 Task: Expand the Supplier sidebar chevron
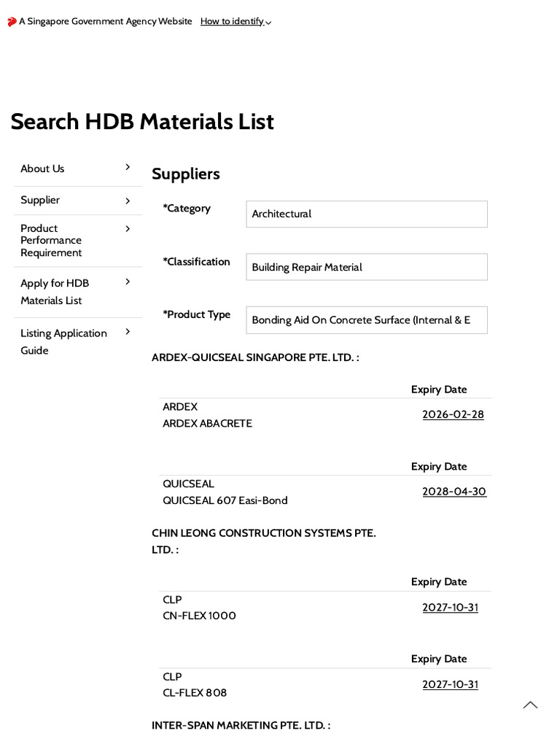[x=128, y=201]
